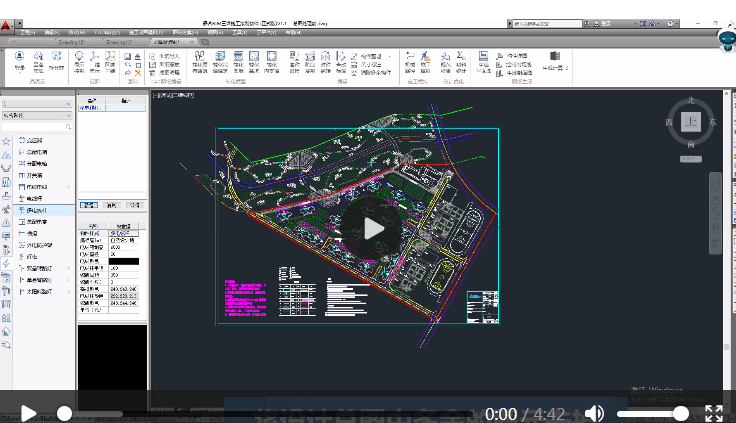Select the lightning bolt category in left sidebar
Image resolution: width=736 pixels, height=423 pixels.
(6, 263)
